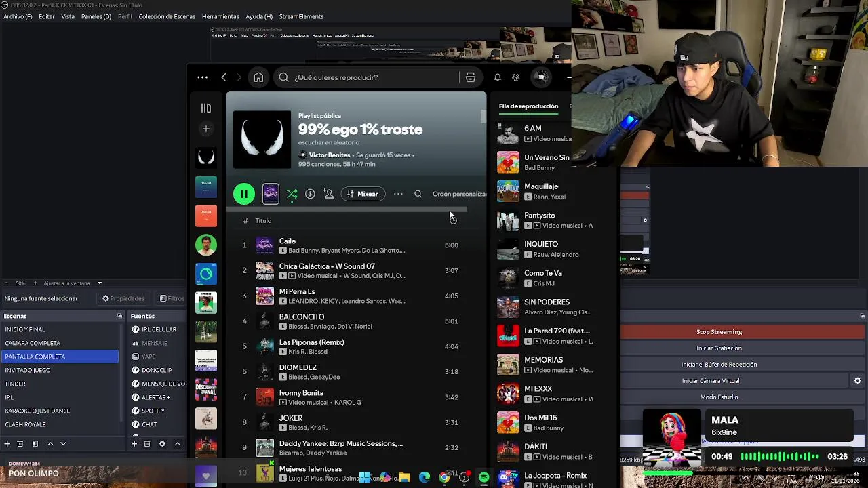Screen dimensions: 868x488
Task: Click the Propiedades button in OBS
Action: (123, 298)
